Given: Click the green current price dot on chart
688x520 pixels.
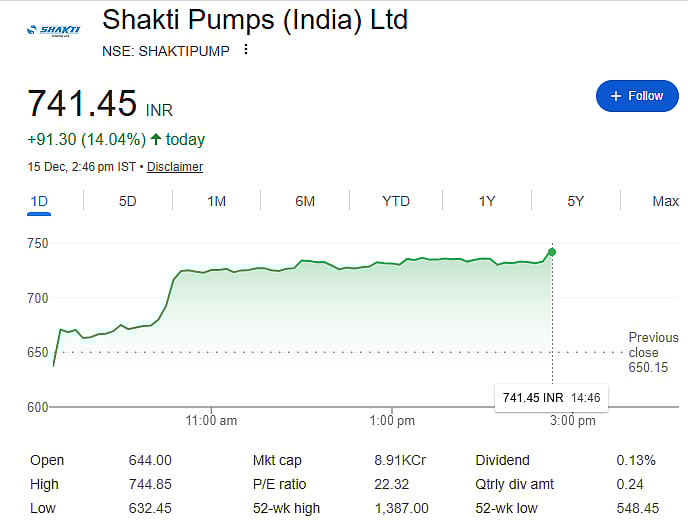Looking at the screenshot, I should pos(553,251).
